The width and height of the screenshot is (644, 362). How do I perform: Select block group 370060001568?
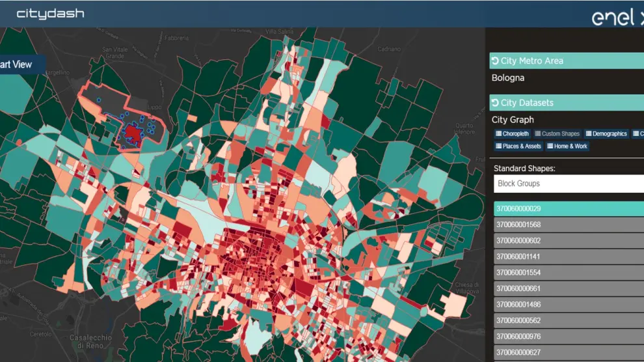[568, 225]
